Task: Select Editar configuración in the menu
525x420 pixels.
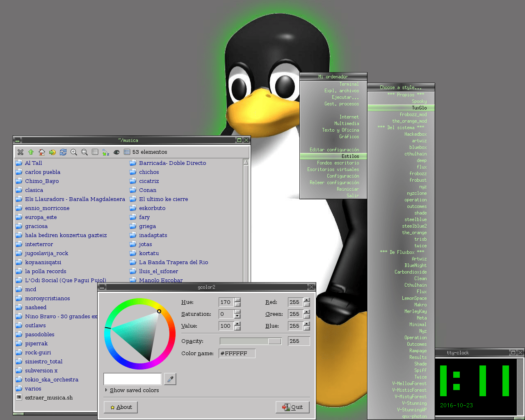Action: tap(333, 150)
